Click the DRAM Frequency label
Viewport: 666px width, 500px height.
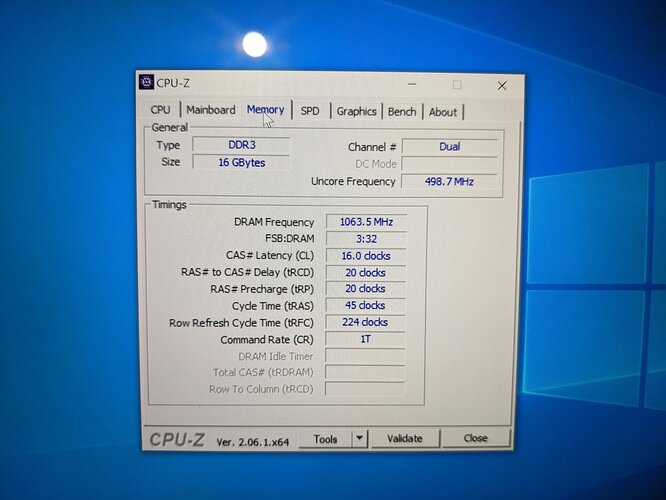coord(274,222)
